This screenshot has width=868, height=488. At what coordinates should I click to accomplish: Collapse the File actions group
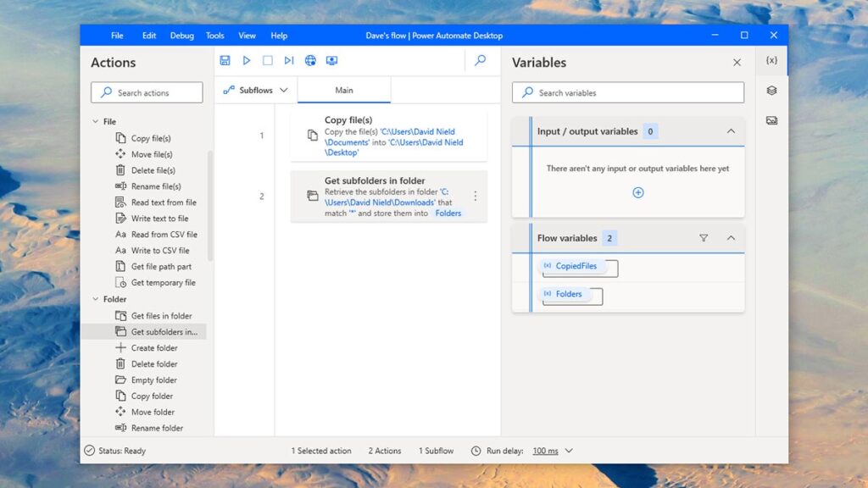96,121
